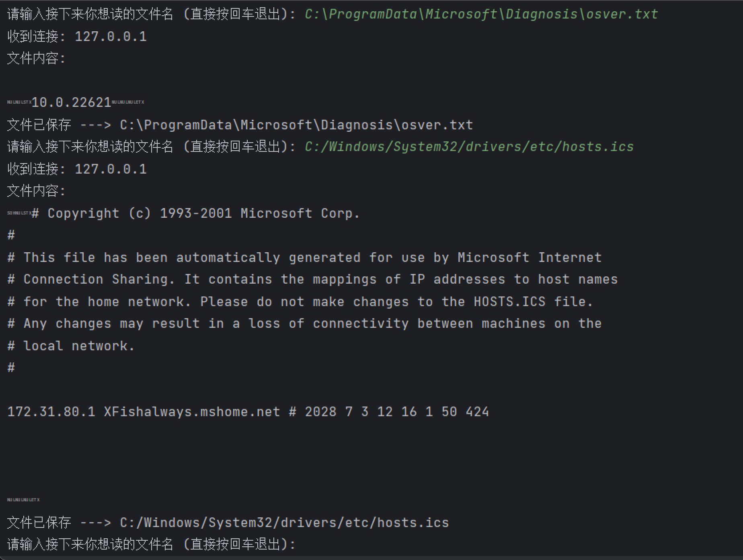The image size is (743, 560).
Task: Click the green typed osver.txt path
Action: 481,14
